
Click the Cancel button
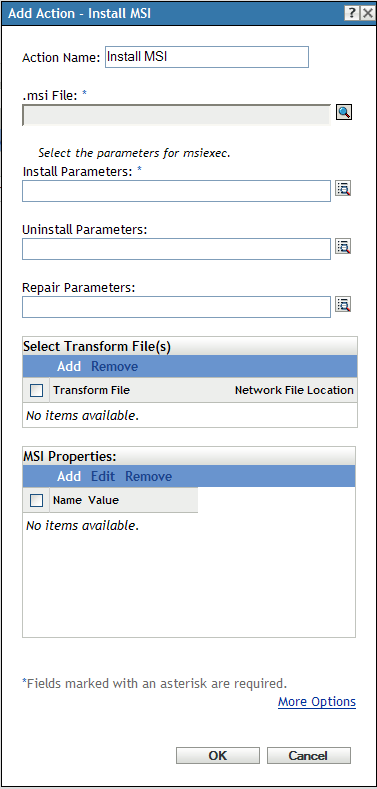[x=309, y=755]
